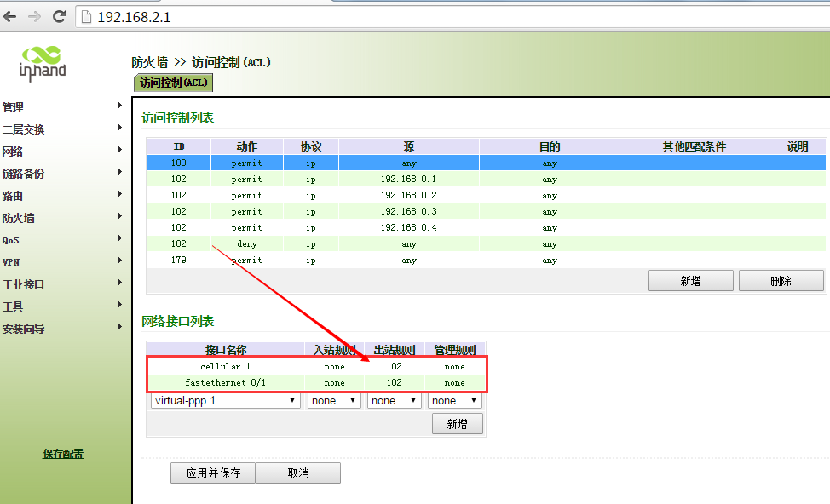830x504 pixels.
Task: Select the 访问控制(ACL) tab
Action: [173, 83]
